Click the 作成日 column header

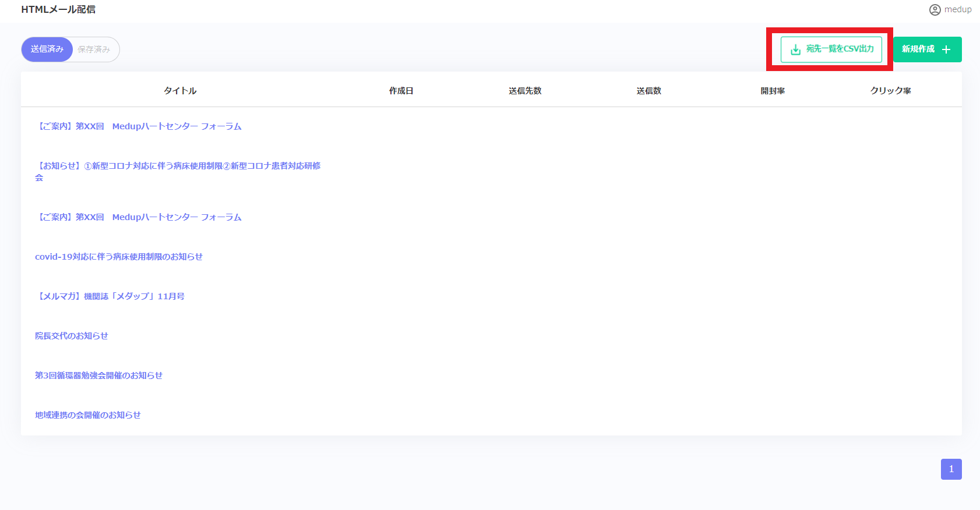pyautogui.click(x=401, y=91)
